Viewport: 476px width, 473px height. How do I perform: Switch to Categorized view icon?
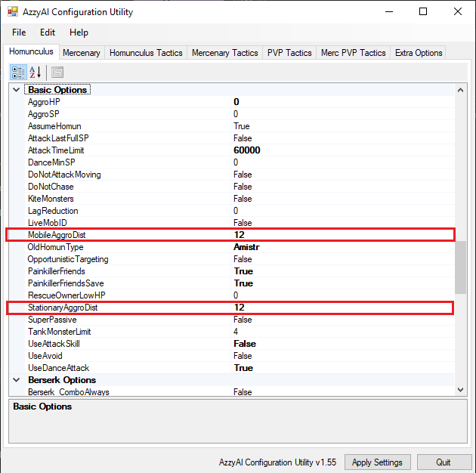pos(18,73)
